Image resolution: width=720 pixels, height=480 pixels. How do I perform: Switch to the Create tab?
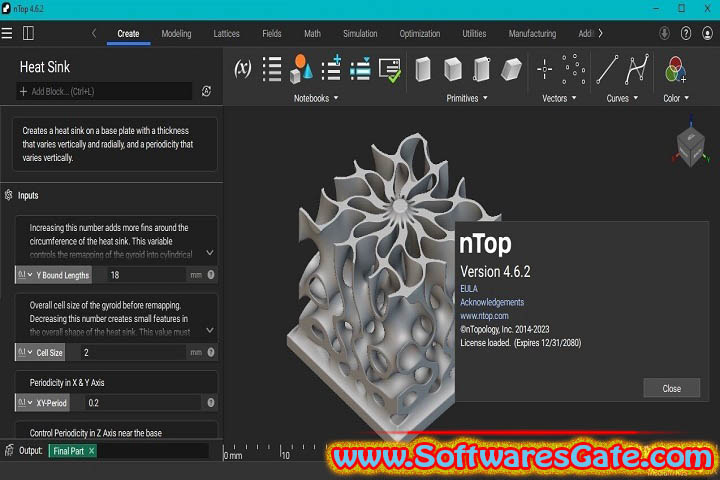click(x=128, y=34)
